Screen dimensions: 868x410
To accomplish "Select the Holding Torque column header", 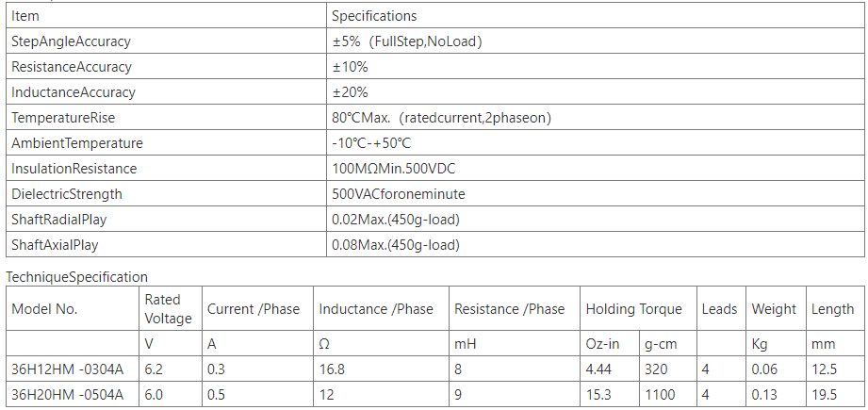I will [x=638, y=309].
